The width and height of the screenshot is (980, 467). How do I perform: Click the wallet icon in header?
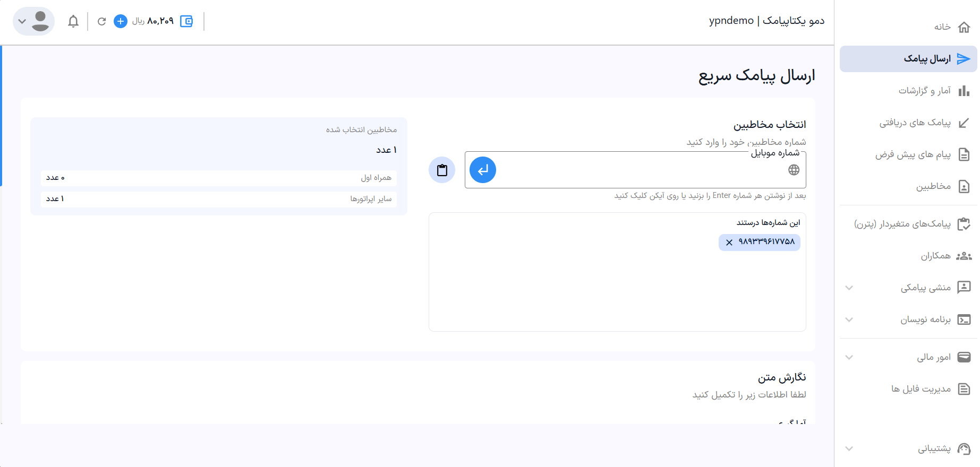pos(186,21)
